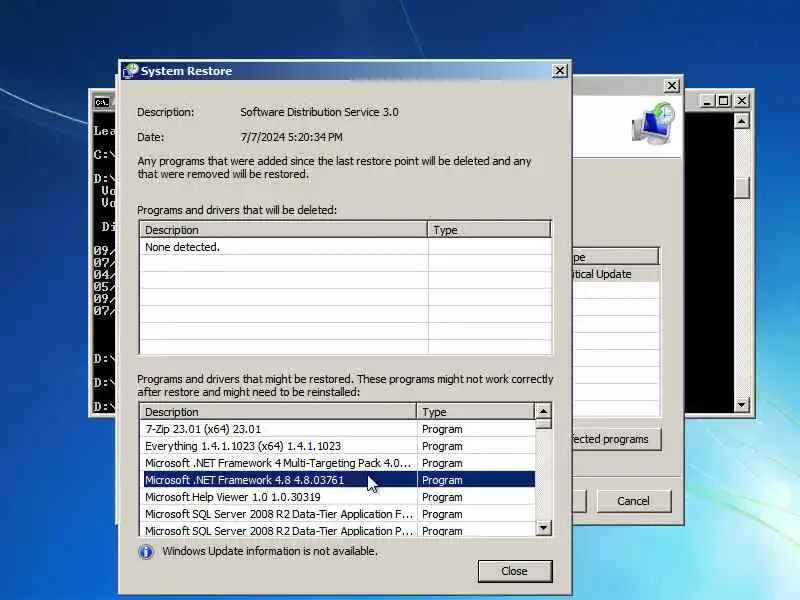The height and width of the screenshot is (600, 800).
Task: Click the date value 7/7/2024 5:20:34 PM
Action: pyautogui.click(x=291, y=137)
